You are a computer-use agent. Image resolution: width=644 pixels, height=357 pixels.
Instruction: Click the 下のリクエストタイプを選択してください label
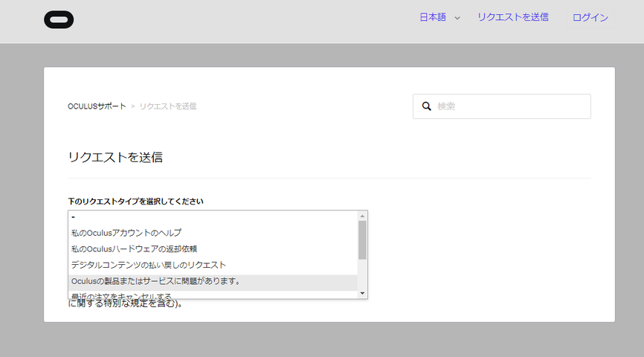[135, 202]
